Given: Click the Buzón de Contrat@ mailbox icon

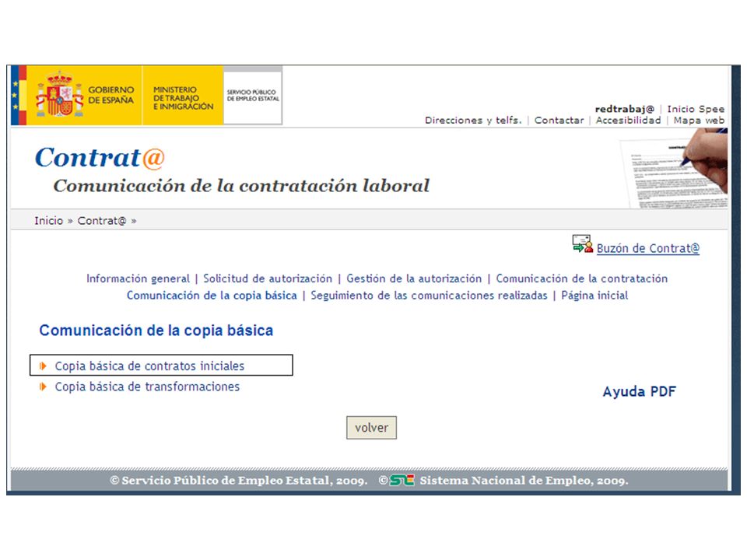Looking at the screenshot, I should pyautogui.click(x=583, y=243).
